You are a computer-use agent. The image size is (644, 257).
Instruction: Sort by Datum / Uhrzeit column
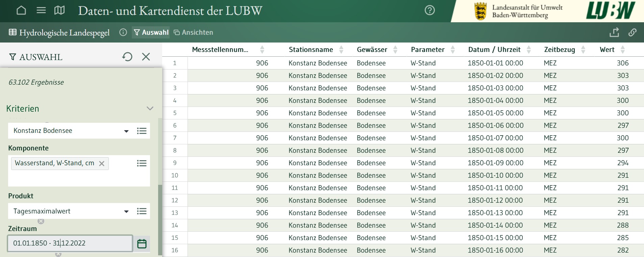pos(529,50)
